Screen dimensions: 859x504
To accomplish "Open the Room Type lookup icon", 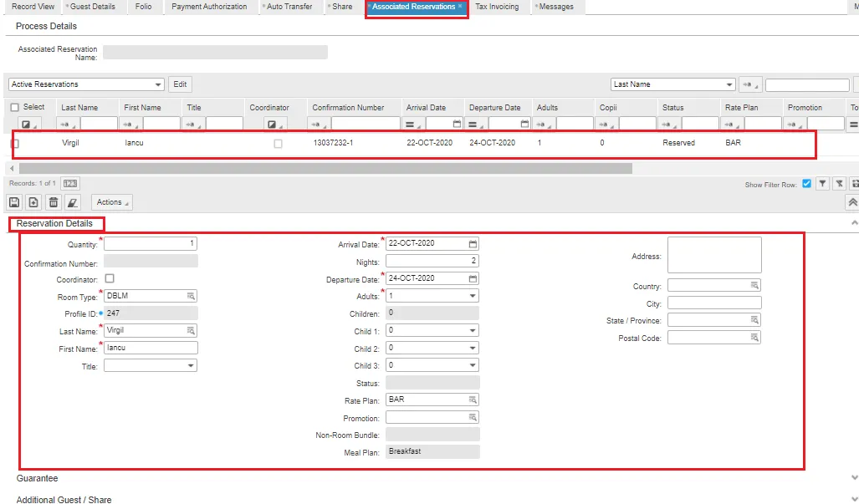I will click(x=191, y=296).
